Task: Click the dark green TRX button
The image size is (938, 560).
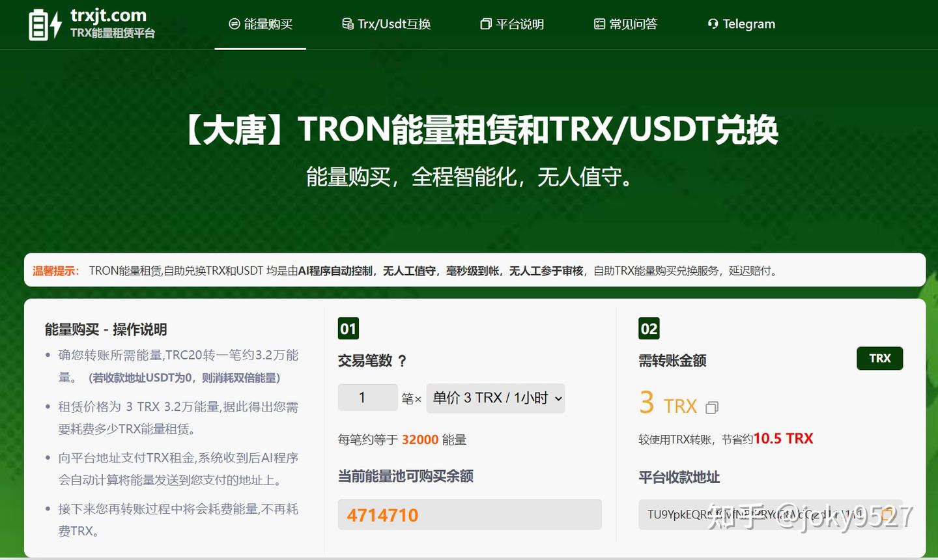Action: coord(879,358)
